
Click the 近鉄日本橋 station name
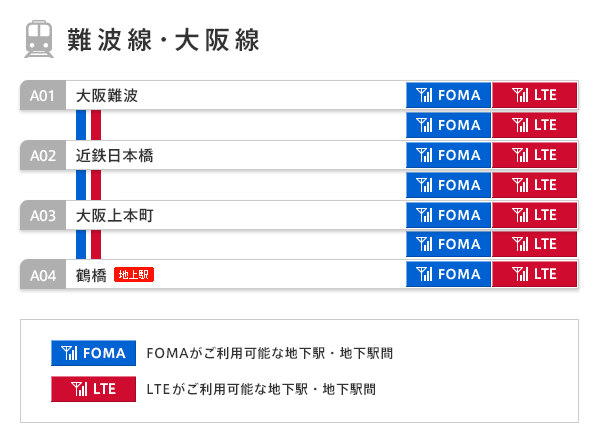tap(114, 155)
